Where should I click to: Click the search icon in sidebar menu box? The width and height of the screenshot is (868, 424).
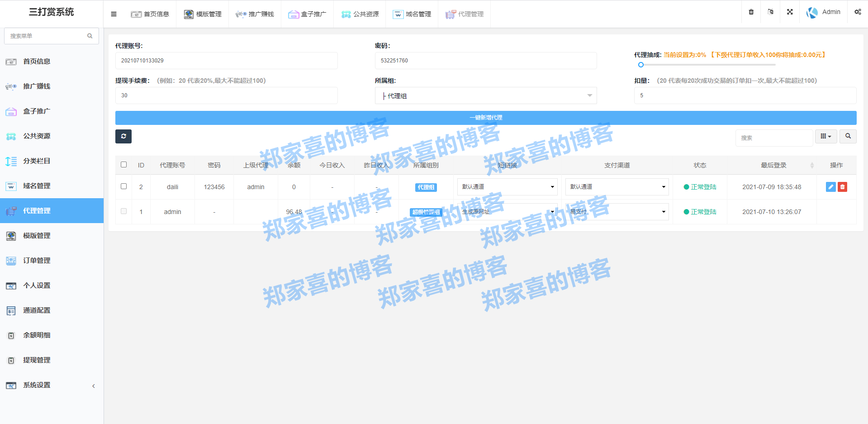[90, 36]
